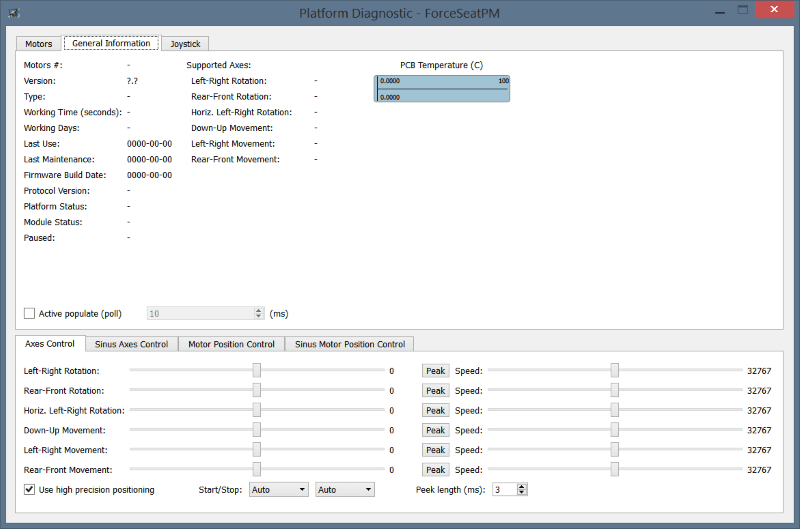Click Speed slider handle for Rear-Front Movement

click(x=615, y=469)
